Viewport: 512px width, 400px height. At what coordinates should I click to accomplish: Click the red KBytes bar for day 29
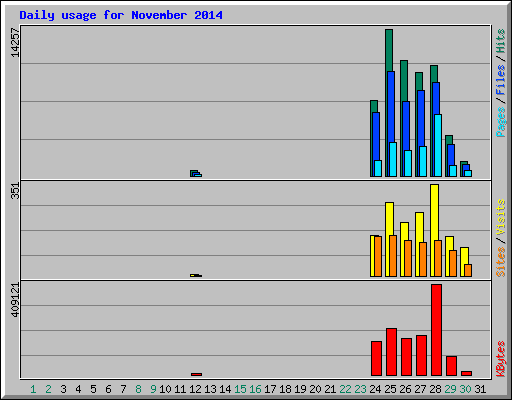click(x=451, y=366)
